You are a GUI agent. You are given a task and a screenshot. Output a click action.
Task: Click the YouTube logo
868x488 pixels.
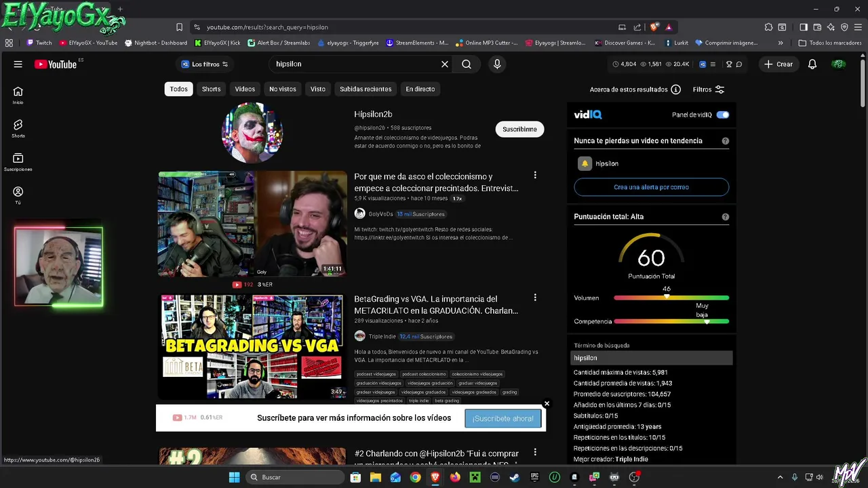point(56,64)
